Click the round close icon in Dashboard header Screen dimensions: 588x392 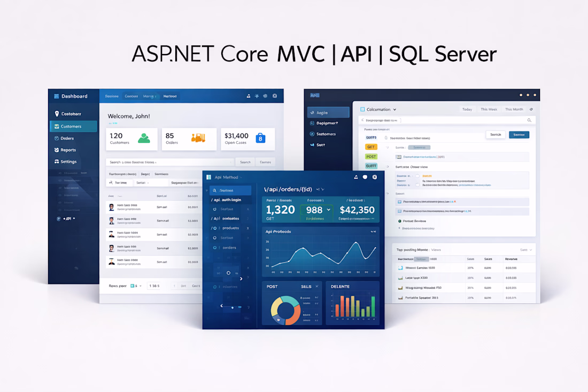click(275, 96)
